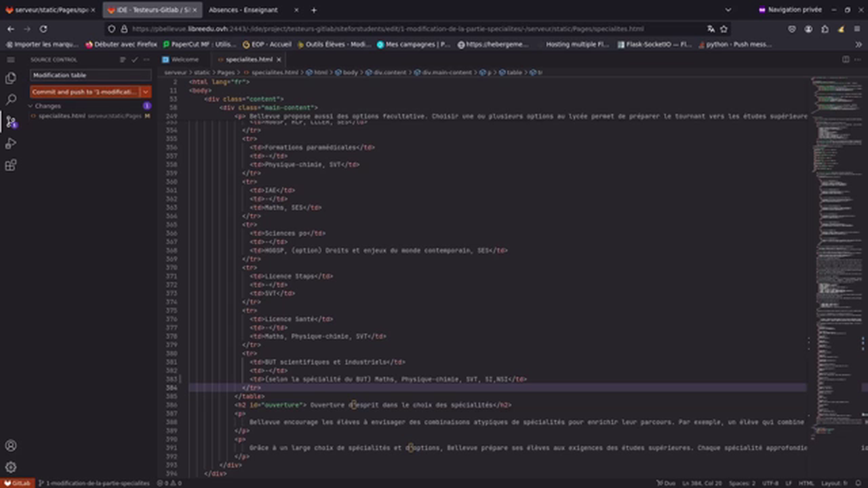868x488 pixels.
Task: Open the Extensions panel
Action: coord(10,165)
